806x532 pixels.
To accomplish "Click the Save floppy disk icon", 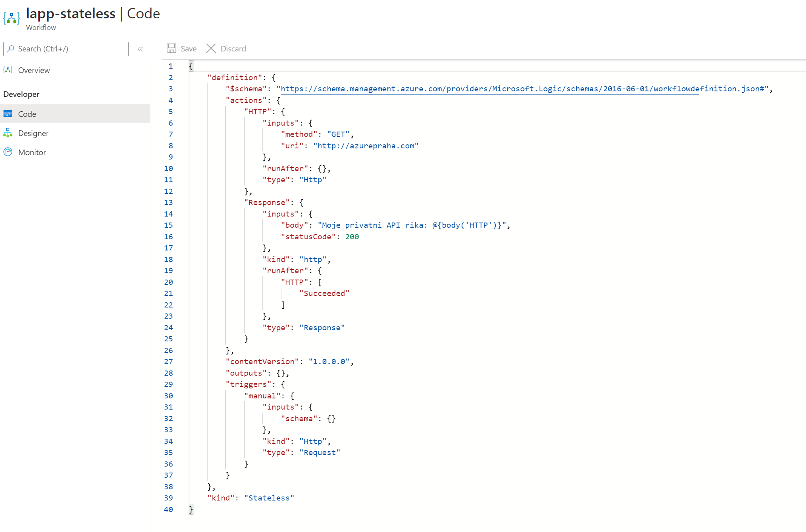I will click(x=171, y=49).
